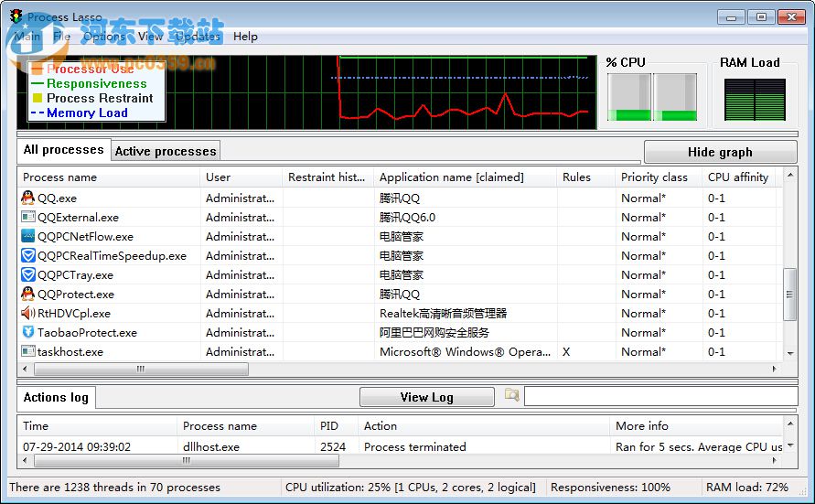Click actions log horizontal scrollbar thumb
This screenshot has width=815, height=504.
187,460
